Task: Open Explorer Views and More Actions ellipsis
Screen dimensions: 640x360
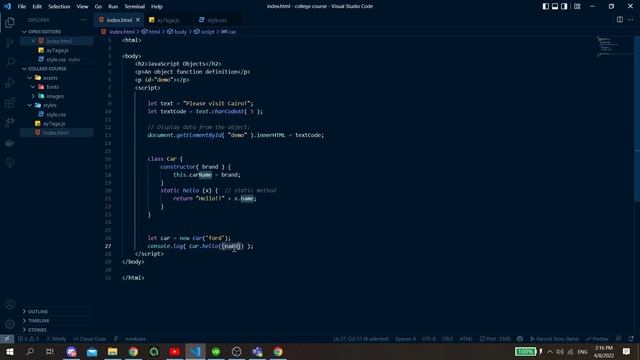Action: tap(84, 20)
